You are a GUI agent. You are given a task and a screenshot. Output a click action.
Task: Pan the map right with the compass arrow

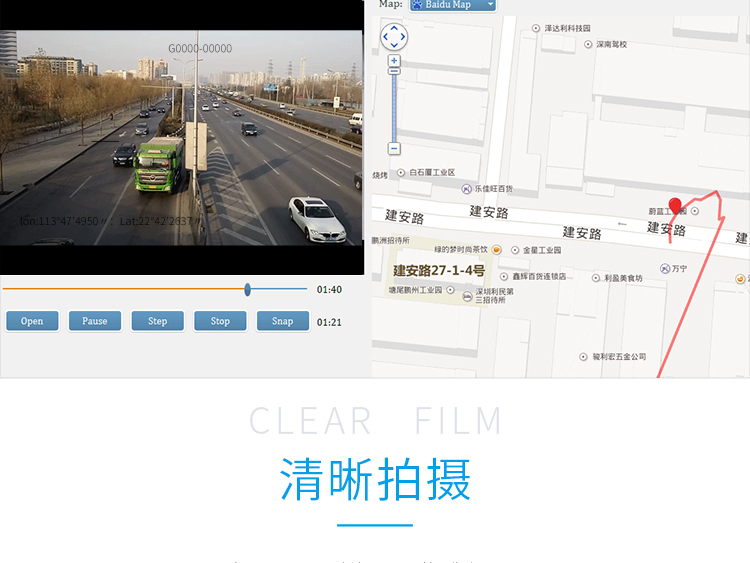click(x=404, y=38)
